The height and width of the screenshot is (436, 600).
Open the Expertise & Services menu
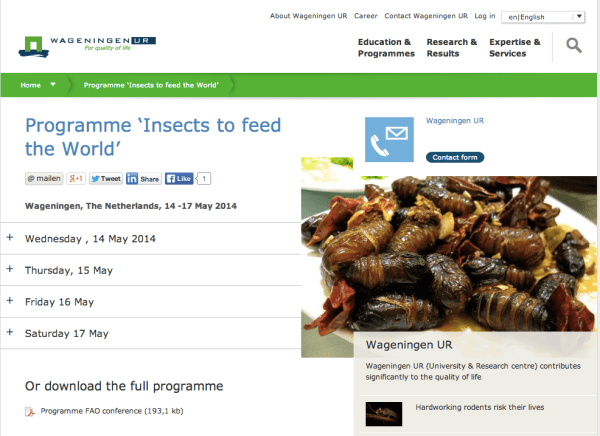pyautogui.click(x=515, y=48)
